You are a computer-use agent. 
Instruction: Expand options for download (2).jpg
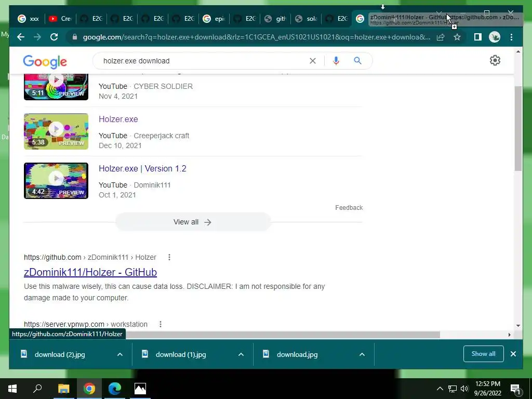(x=120, y=354)
